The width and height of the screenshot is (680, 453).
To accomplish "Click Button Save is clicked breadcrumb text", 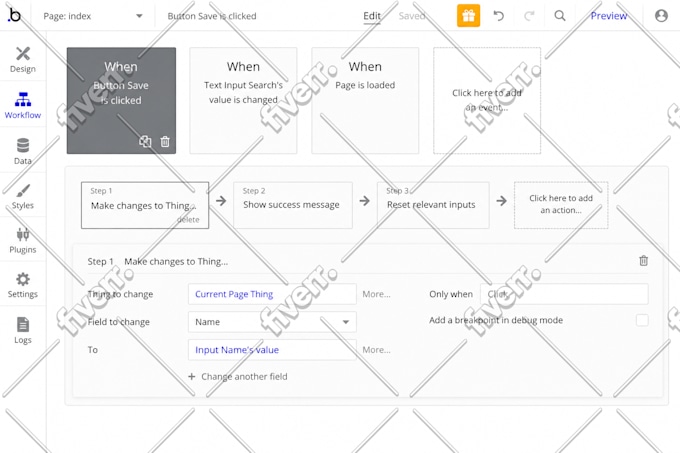I will click(212, 16).
